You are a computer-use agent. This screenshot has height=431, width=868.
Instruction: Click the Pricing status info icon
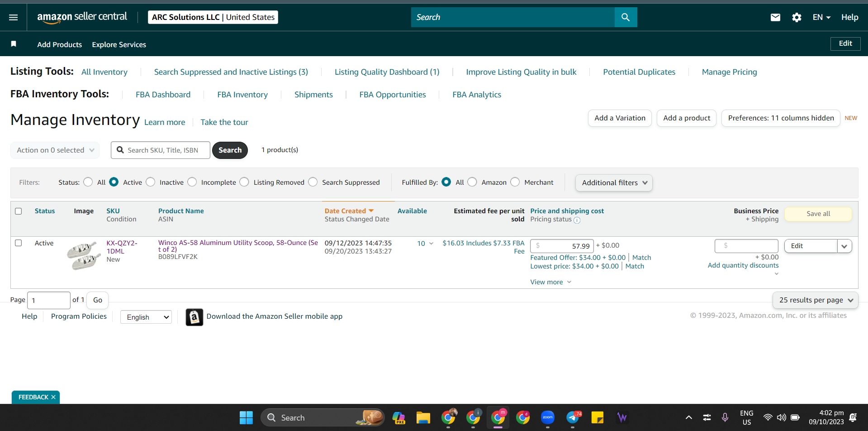(577, 220)
